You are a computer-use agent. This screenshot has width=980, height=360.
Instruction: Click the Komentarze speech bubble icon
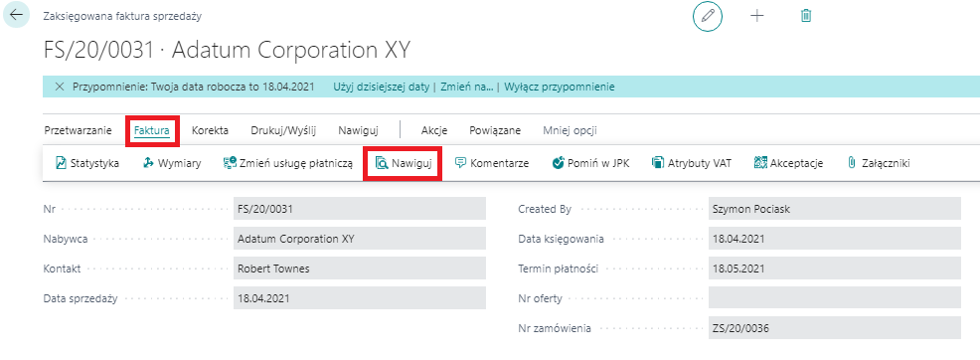coord(460,164)
